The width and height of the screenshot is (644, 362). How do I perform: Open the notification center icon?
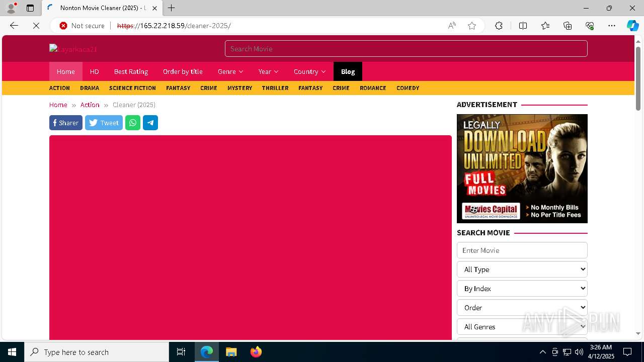pyautogui.click(x=627, y=352)
